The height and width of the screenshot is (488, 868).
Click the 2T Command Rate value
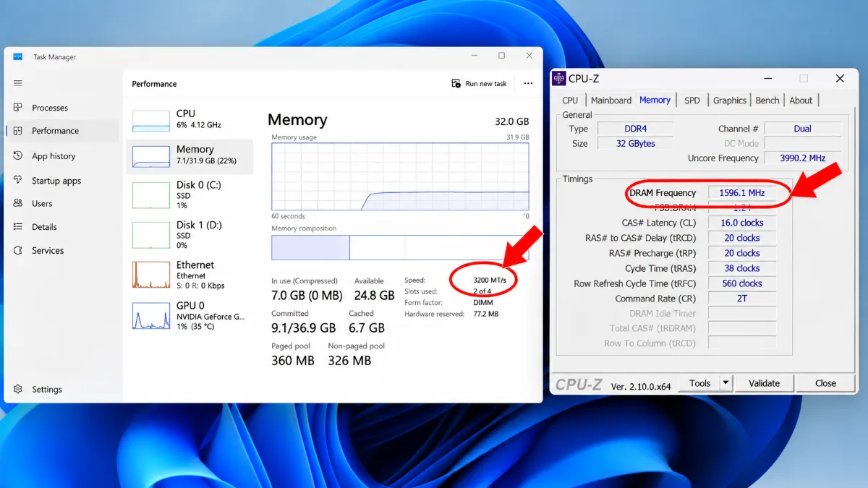(742, 298)
